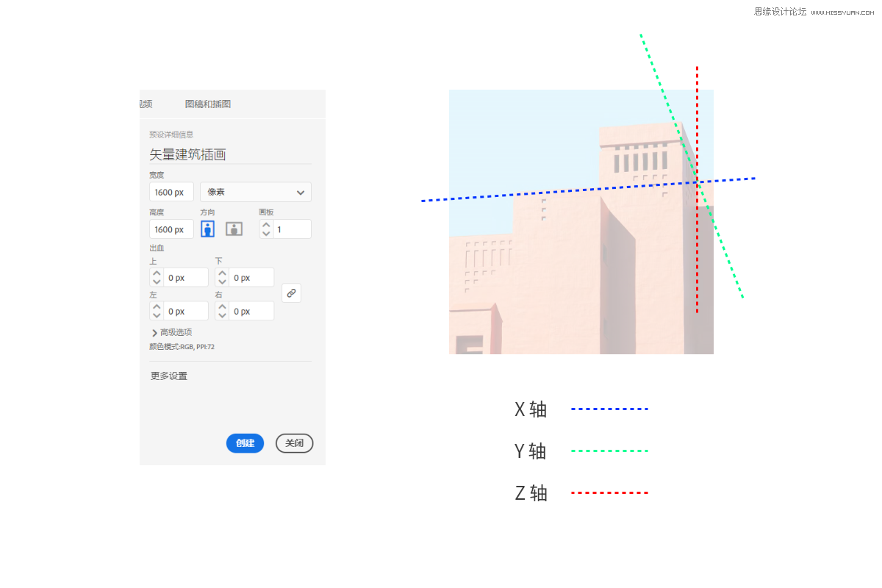
Task: Click the 关闭 close button
Action: (294, 443)
